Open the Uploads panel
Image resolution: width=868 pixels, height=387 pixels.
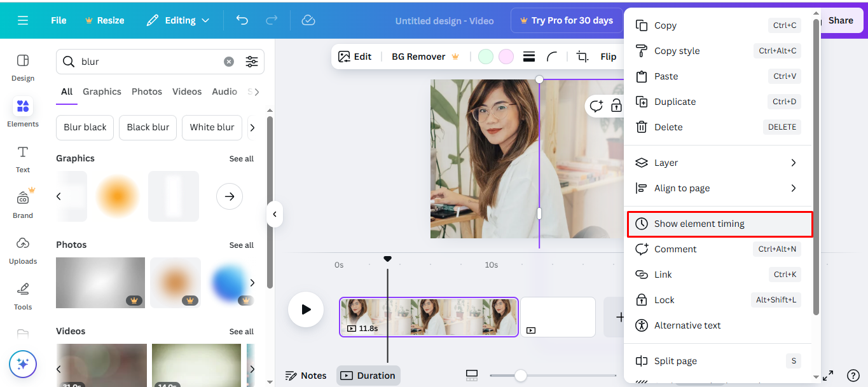click(x=22, y=250)
